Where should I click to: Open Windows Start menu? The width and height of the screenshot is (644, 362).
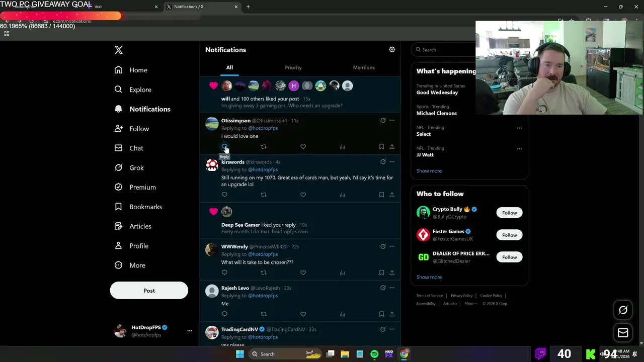pyautogui.click(x=240, y=354)
